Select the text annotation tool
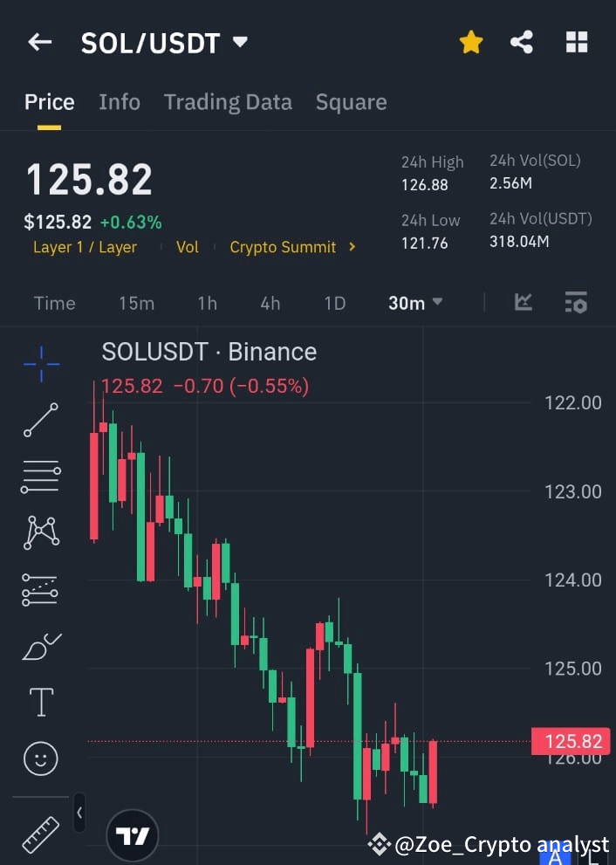 pyautogui.click(x=40, y=702)
